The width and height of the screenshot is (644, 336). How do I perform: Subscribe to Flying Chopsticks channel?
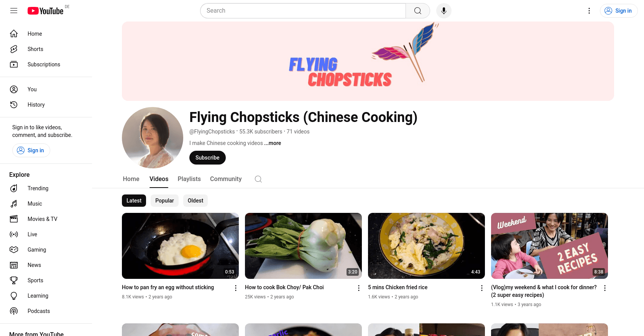click(207, 158)
